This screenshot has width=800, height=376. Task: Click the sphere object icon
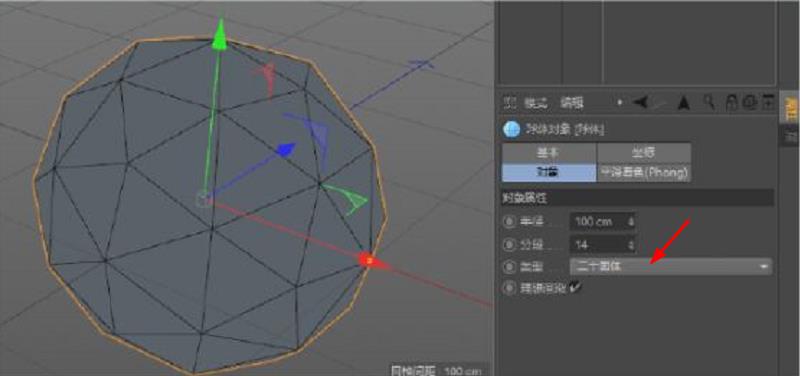click(x=511, y=130)
